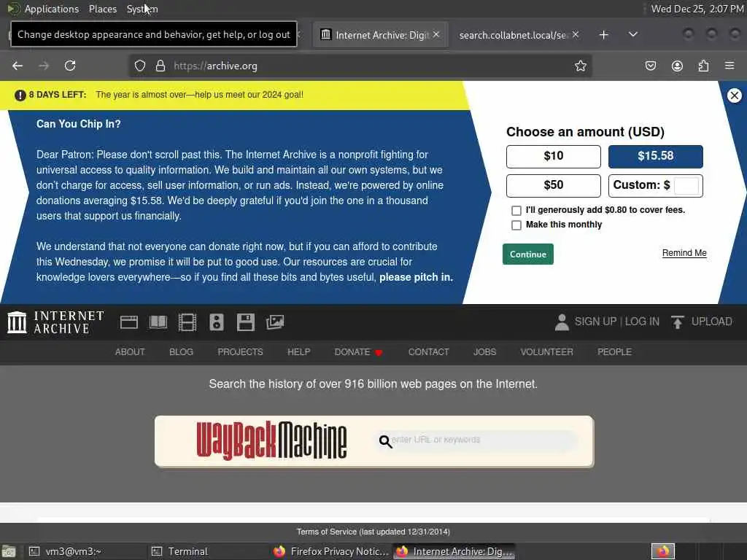Open the Applications menu in top panel
Screen dimensions: 747x560
click(x=52, y=9)
